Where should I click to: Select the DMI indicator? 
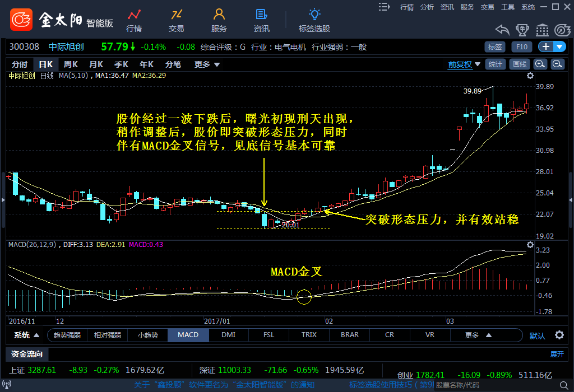tap(228, 335)
